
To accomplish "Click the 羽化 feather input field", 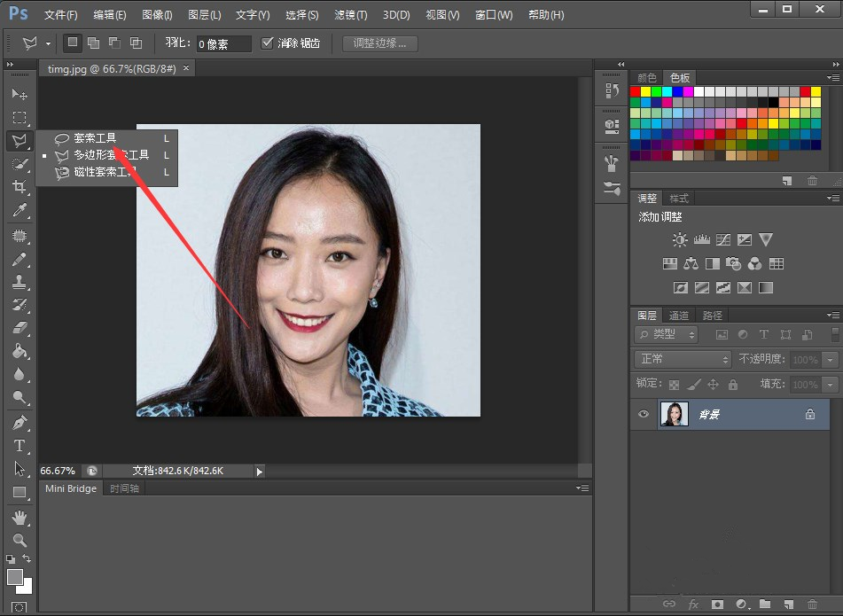I will [x=223, y=43].
